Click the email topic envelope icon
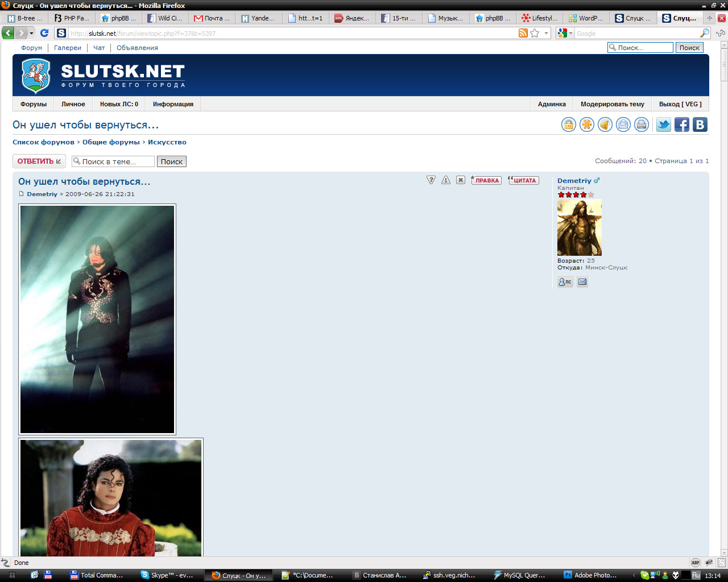This screenshot has width=728, height=582. [623, 124]
